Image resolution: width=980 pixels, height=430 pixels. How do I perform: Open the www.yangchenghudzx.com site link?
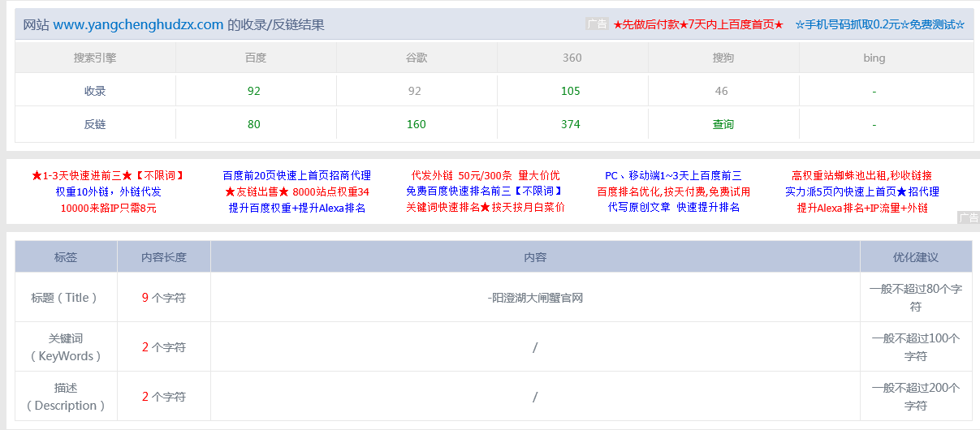[x=138, y=24]
